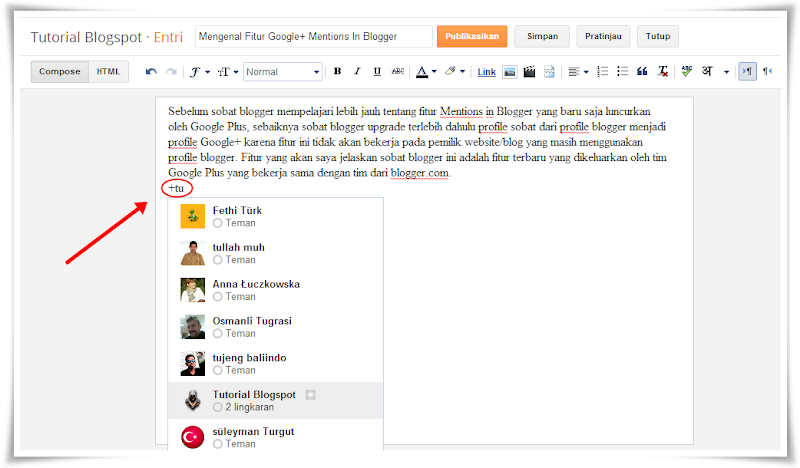
Task: Switch to Compose mode
Action: (x=60, y=71)
